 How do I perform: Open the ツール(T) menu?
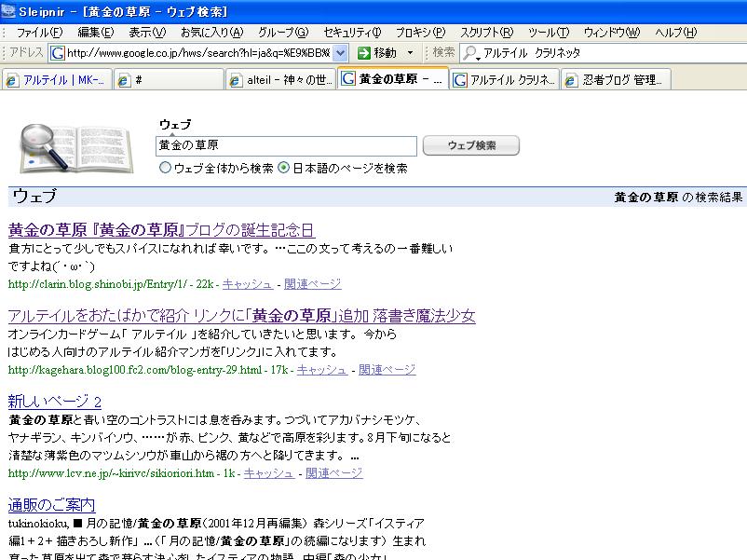[x=549, y=33]
